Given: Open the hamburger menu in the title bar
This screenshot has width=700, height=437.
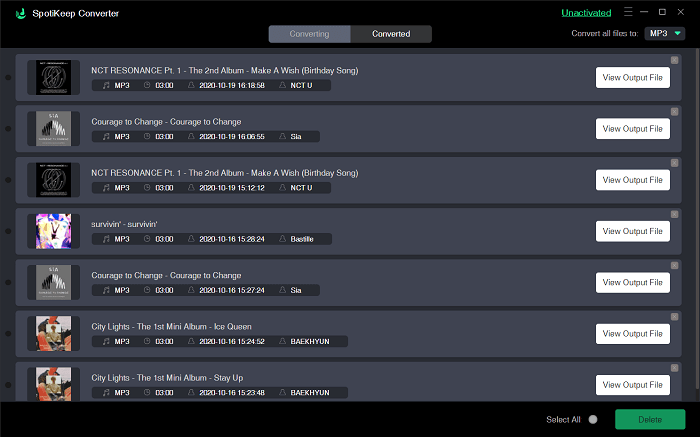Looking at the screenshot, I should 628,12.
